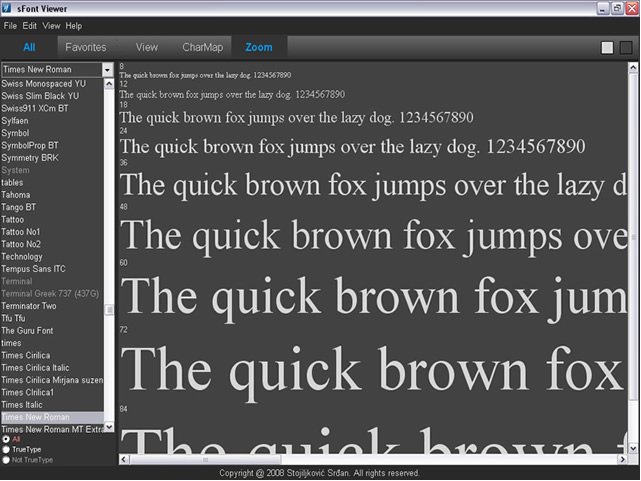The image size is (641, 481).
Task: Click the font list scrollbar thumb
Action: (109, 310)
